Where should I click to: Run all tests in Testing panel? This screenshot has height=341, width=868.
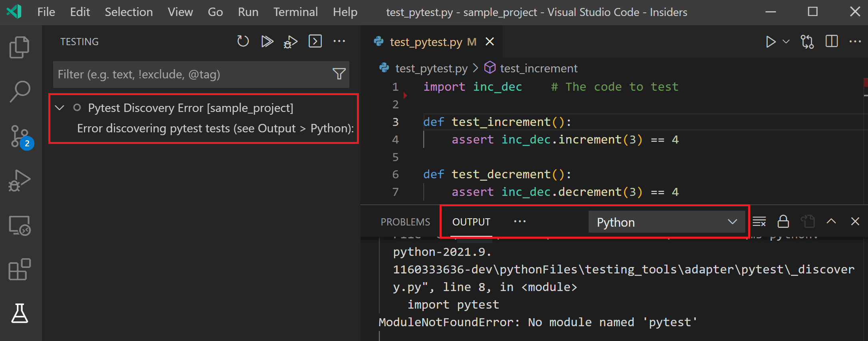[267, 41]
